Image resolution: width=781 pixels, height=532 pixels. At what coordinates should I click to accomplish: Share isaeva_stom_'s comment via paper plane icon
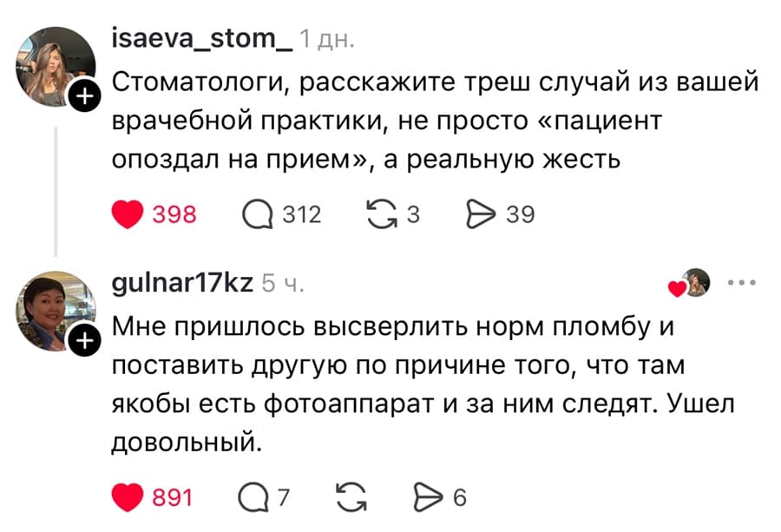click(482, 214)
